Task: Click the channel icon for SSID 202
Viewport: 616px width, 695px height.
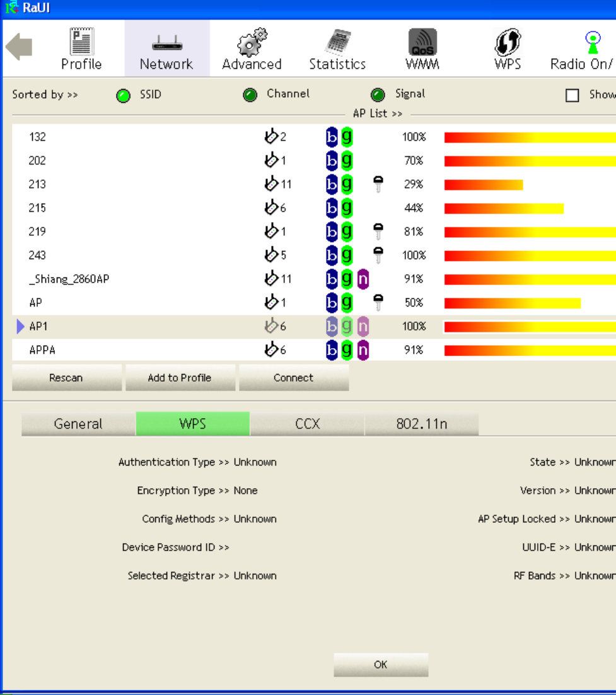Action: 270,160
